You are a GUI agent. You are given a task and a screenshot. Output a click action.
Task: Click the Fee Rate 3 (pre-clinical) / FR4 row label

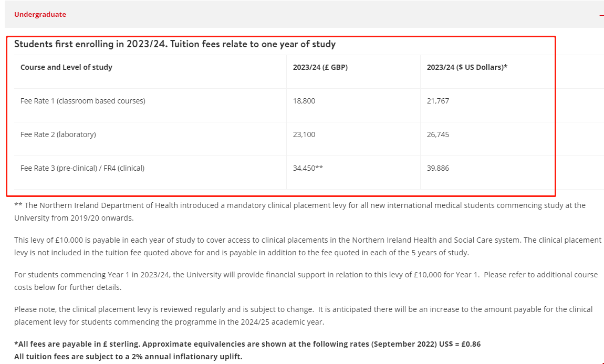point(82,168)
